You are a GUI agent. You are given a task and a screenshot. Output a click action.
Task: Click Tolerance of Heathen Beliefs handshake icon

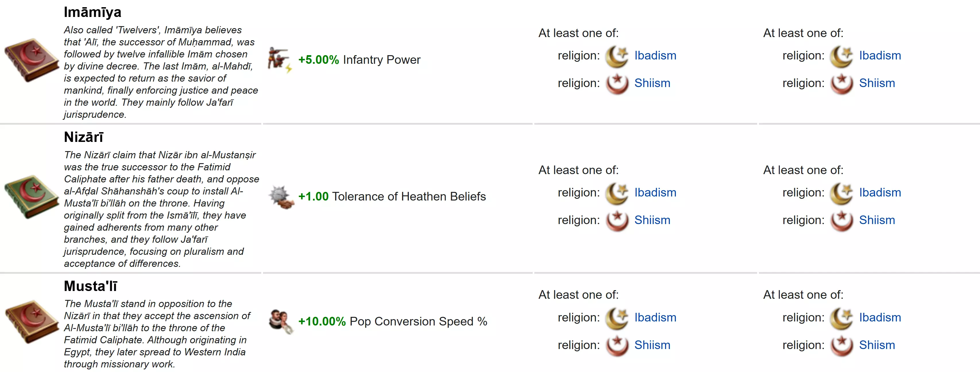click(281, 197)
